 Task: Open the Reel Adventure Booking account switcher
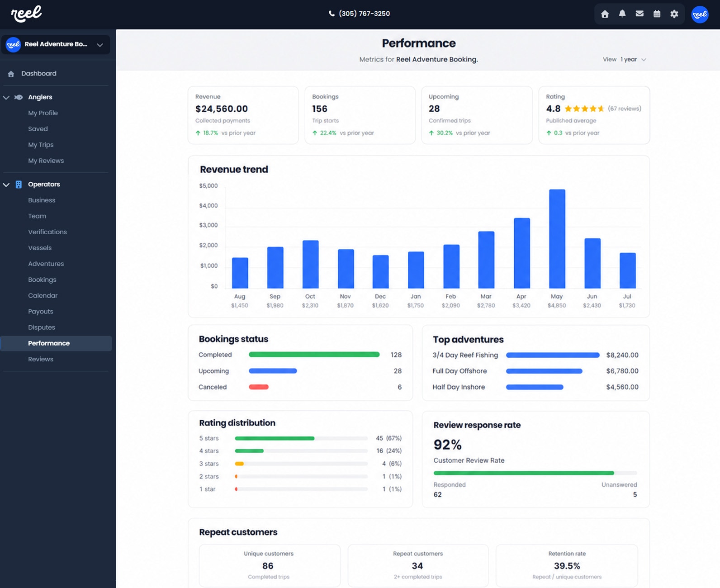tap(56, 44)
